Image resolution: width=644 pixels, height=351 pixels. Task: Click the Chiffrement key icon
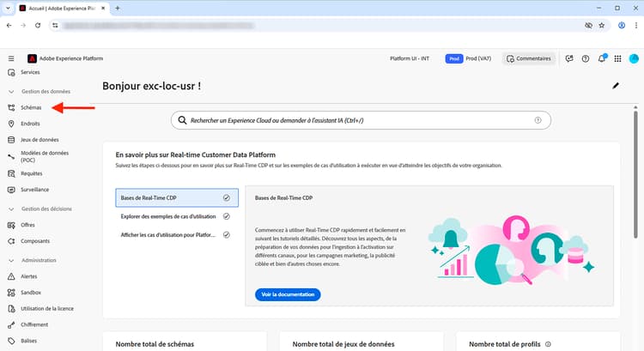pos(11,324)
